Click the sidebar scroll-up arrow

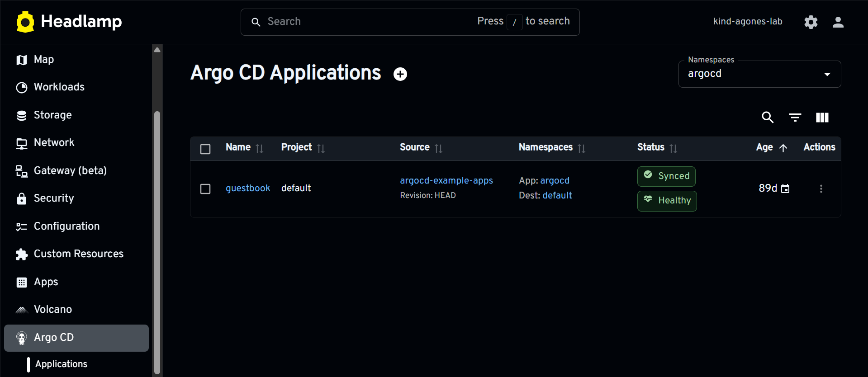pyautogui.click(x=157, y=50)
